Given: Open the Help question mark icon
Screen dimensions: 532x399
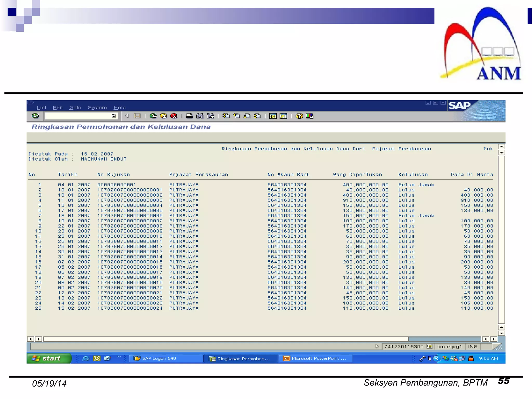Looking at the screenshot, I should pos(299,116).
